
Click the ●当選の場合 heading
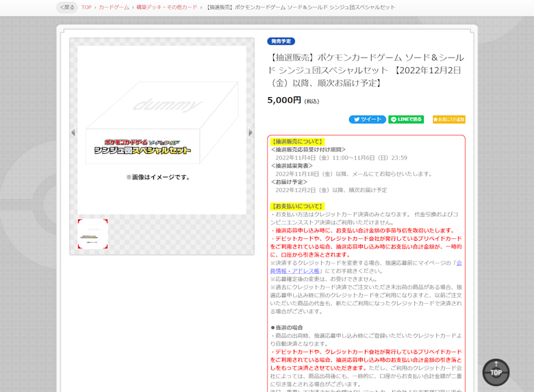coord(286,328)
